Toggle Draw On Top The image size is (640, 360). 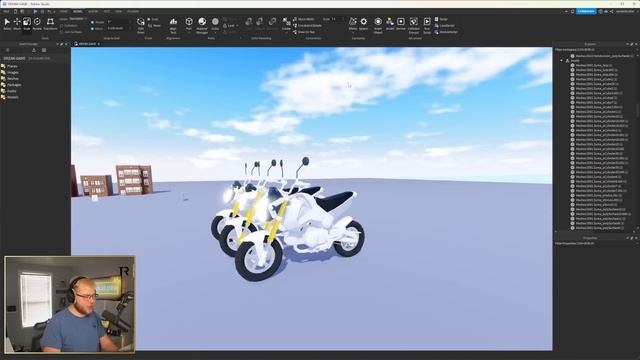[x=304, y=32]
